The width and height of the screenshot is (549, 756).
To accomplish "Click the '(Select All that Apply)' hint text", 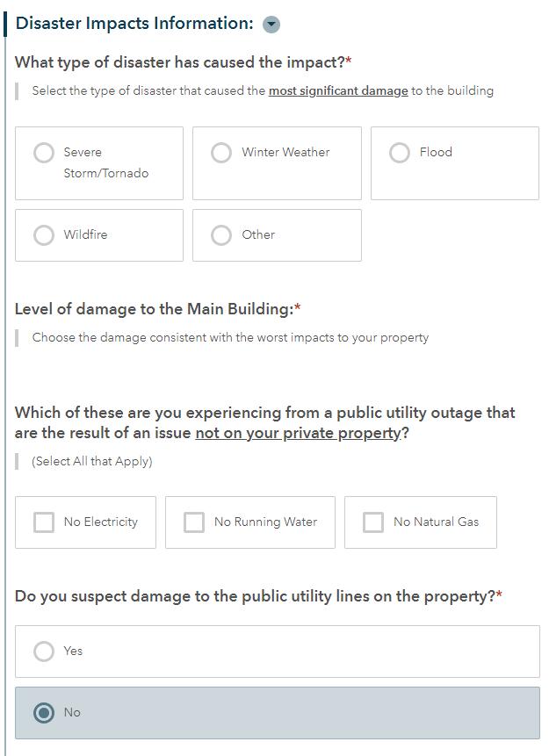I will (92, 462).
